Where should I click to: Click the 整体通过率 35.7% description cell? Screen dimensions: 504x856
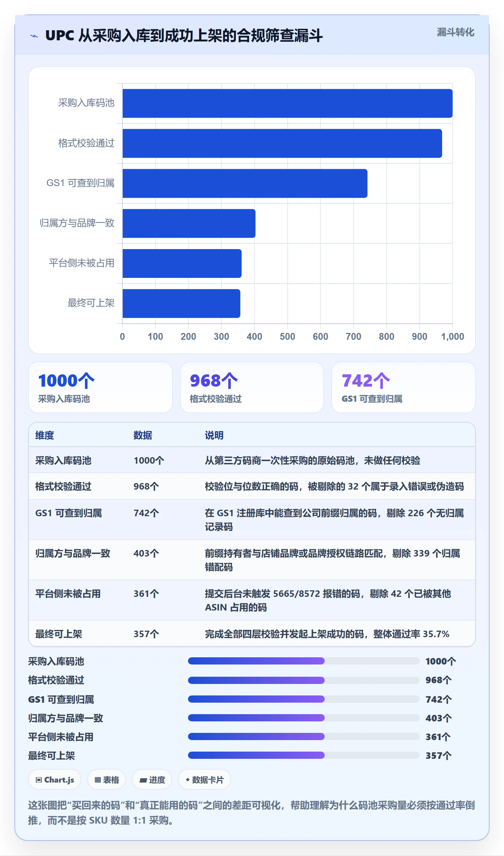point(327,634)
